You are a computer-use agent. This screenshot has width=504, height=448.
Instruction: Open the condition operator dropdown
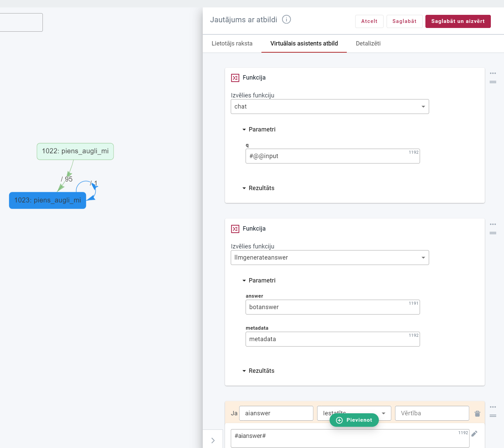click(x=384, y=413)
